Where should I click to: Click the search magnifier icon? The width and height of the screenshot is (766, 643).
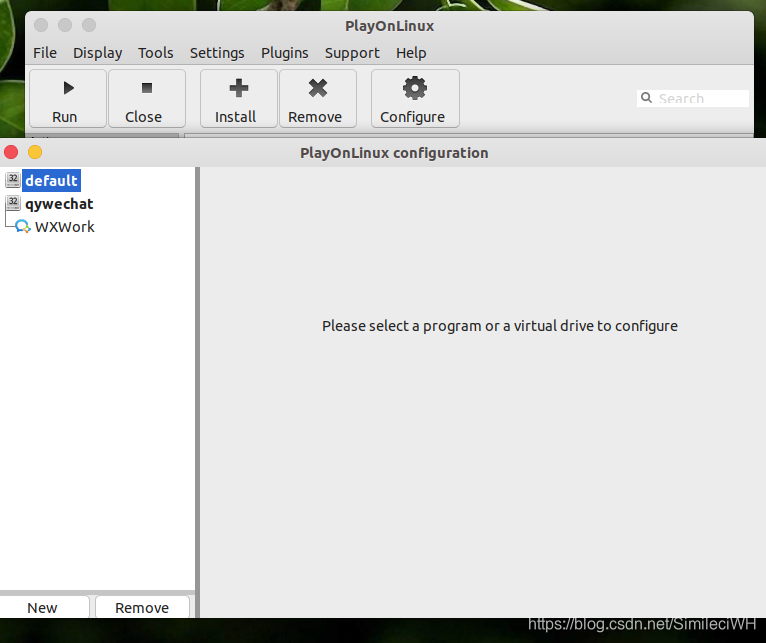[646, 98]
